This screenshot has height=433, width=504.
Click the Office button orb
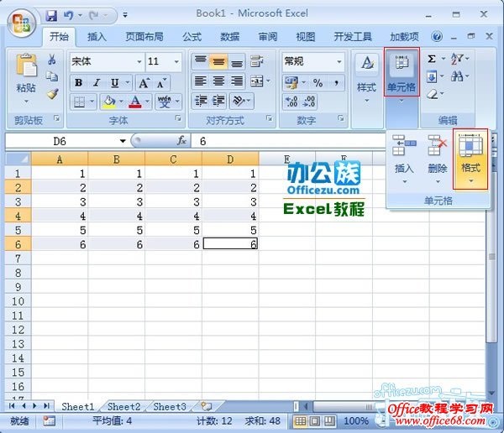coord(22,23)
